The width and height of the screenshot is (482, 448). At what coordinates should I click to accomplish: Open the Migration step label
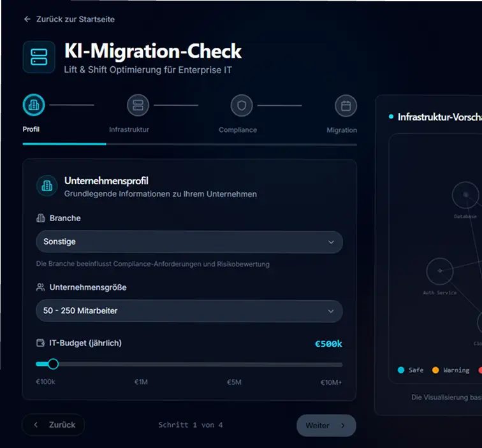342,130
